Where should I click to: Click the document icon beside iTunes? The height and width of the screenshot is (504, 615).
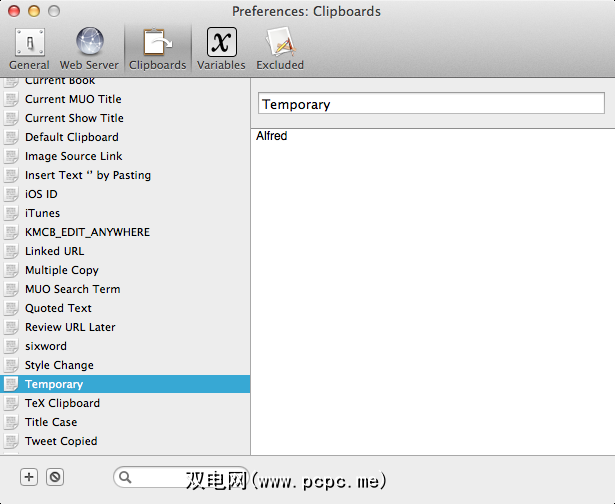tap(11, 213)
